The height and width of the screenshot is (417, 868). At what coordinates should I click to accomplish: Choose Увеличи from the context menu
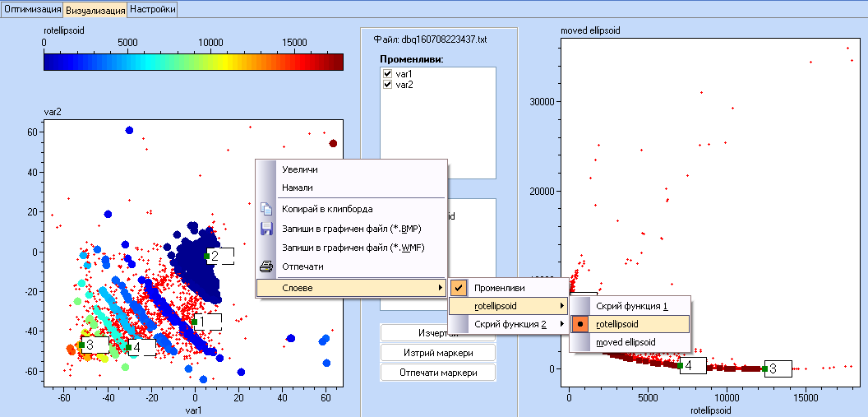coord(299,169)
